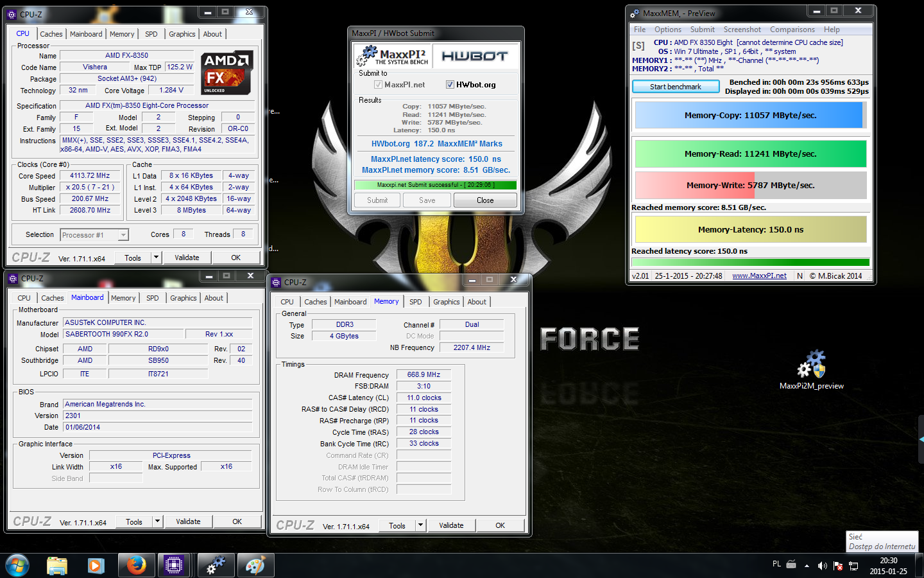Open the Action Center flag tray icon
924x578 pixels.
[837, 565]
